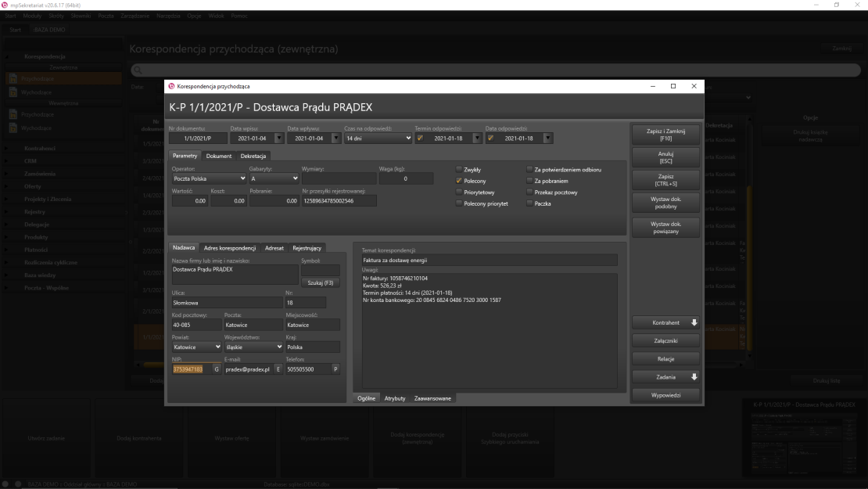Click the E button beside E-mail field
868x489 pixels.
(x=278, y=369)
